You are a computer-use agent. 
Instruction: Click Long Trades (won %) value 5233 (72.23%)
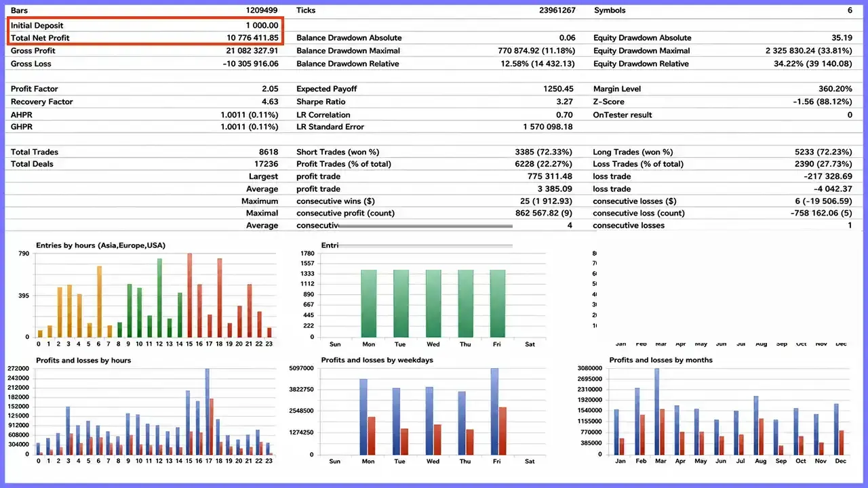click(822, 152)
